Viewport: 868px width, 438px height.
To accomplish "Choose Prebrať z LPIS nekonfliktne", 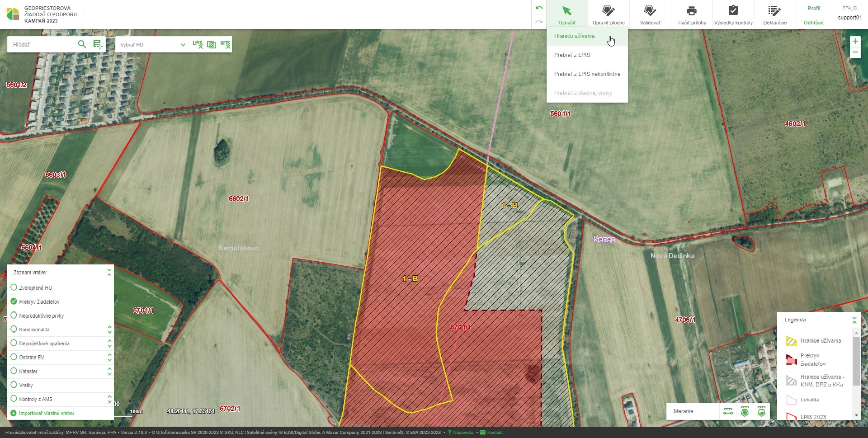I will tap(587, 74).
